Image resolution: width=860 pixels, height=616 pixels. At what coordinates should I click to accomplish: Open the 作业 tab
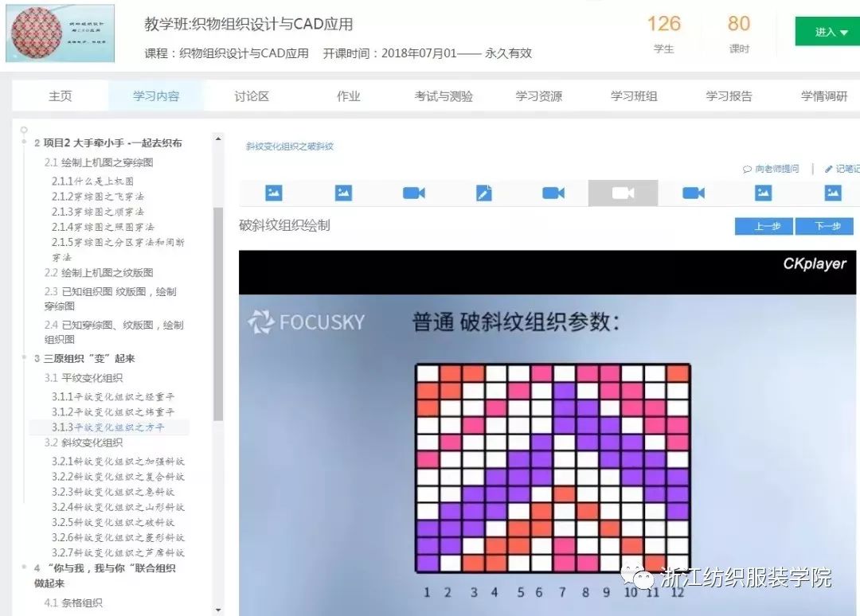tap(349, 96)
